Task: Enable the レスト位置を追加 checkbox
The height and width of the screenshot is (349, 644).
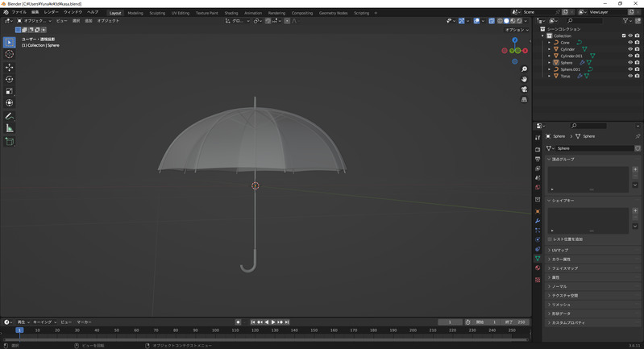Action: coord(551,239)
